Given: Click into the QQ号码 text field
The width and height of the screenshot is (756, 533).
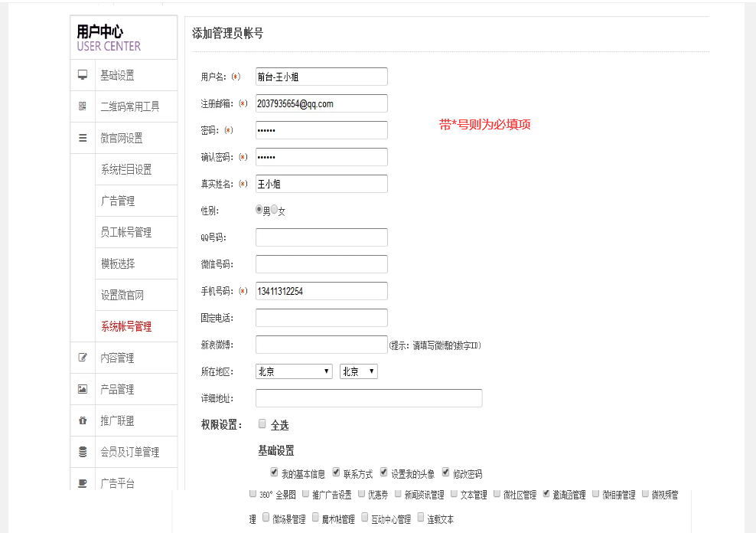Looking at the screenshot, I should pos(321,237).
